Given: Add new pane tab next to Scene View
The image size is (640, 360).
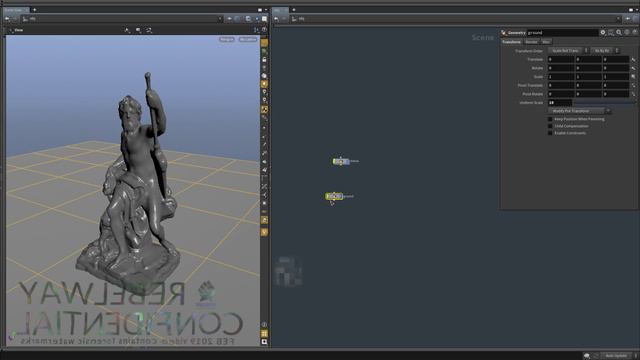Looking at the screenshot, I should [x=34, y=10].
